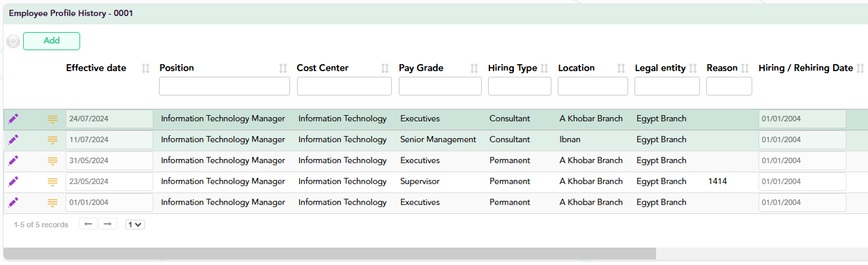Screen dimensions: 868x265
Task: Edit the 01/01/2004 effective date record pencil icon
Action: click(x=13, y=202)
